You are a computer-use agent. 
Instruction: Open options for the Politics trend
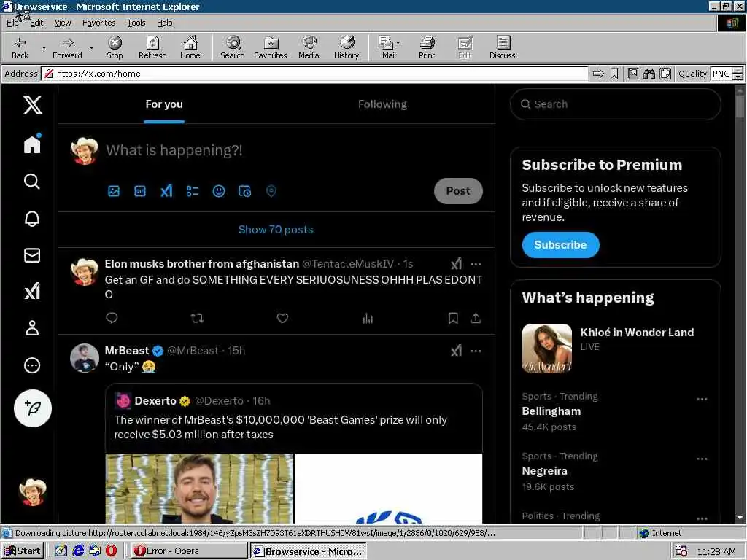(702, 518)
